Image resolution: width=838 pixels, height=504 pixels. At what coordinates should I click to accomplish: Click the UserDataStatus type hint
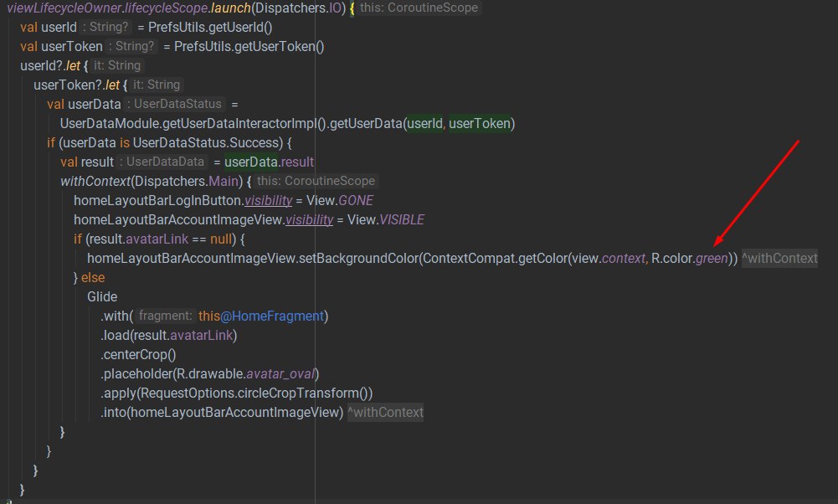(175, 104)
